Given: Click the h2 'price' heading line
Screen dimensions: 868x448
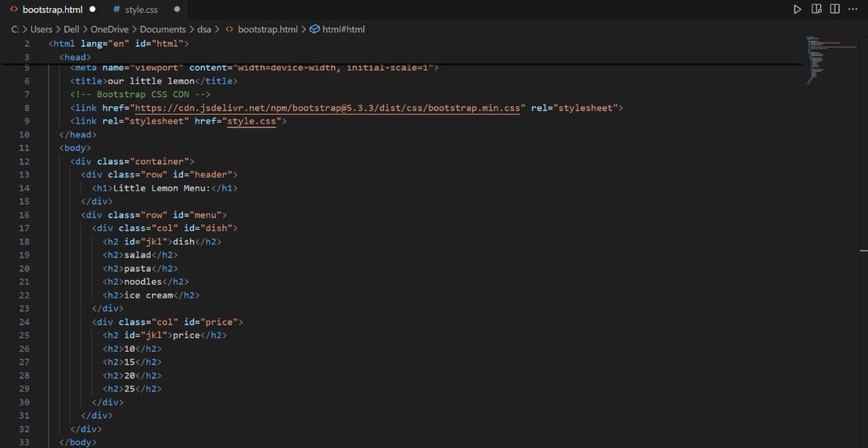Looking at the screenshot, I should pyautogui.click(x=165, y=335).
